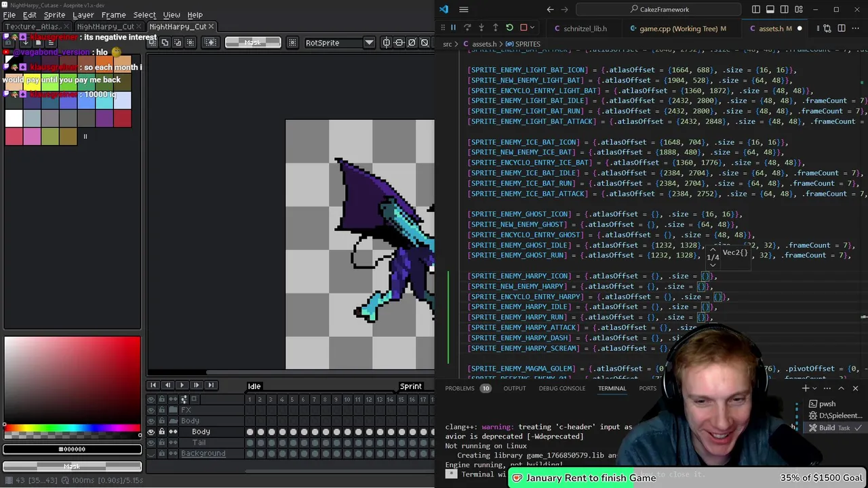Image resolution: width=868 pixels, height=488 pixels.
Task: Go to next frame in timeline
Action: (196, 385)
